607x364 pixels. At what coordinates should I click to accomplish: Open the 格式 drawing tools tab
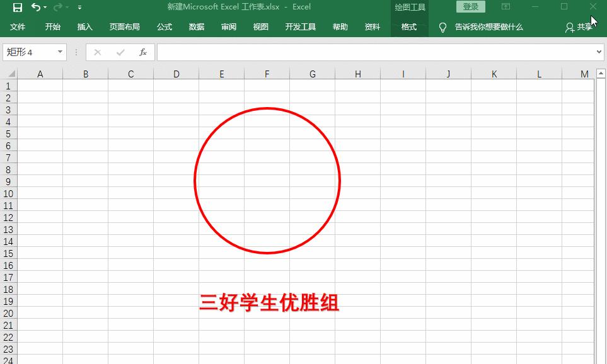coord(409,27)
